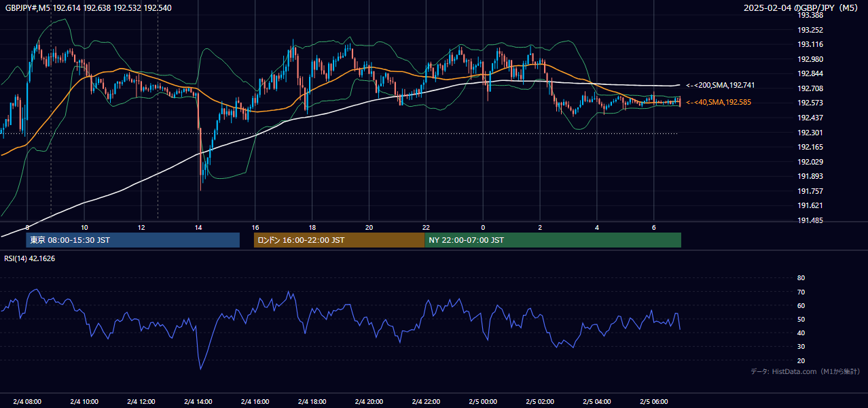Image resolution: width=868 pixels, height=408 pixels.
Task: Click price axis value 191.893
Action: [810, 176]
